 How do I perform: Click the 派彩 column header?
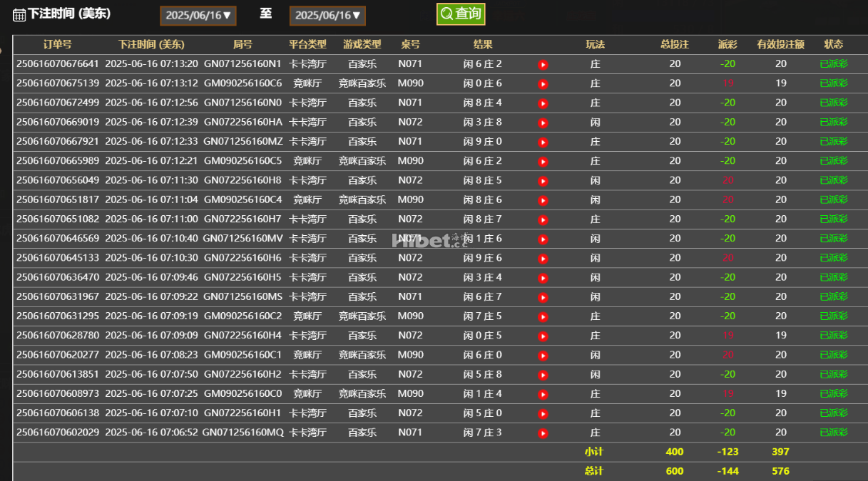[727, 44]
